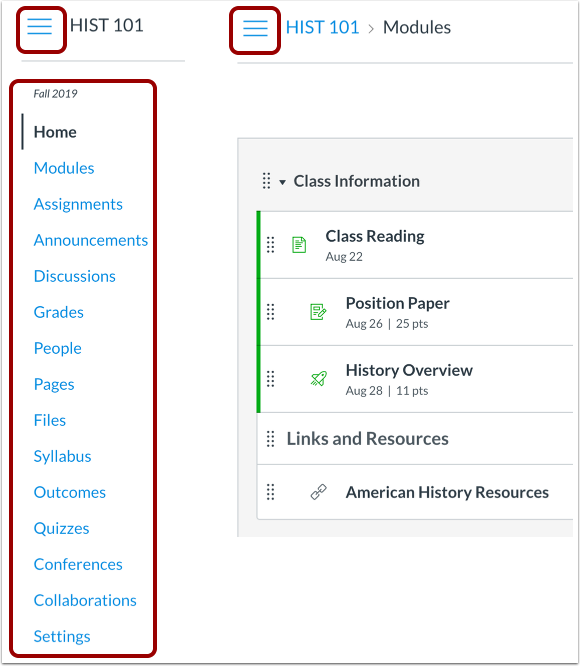Image resolution: width=580 pixels, height=666 pixels.
Task: Open Assignments in course navigation
Action: coord(78,204)
